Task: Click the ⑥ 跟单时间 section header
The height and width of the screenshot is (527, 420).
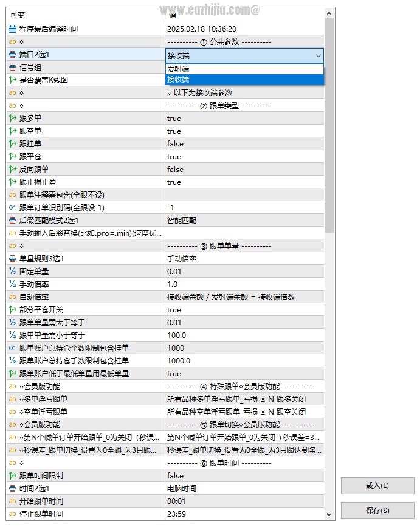Action: pyautogui.click(x=219, y=463)
